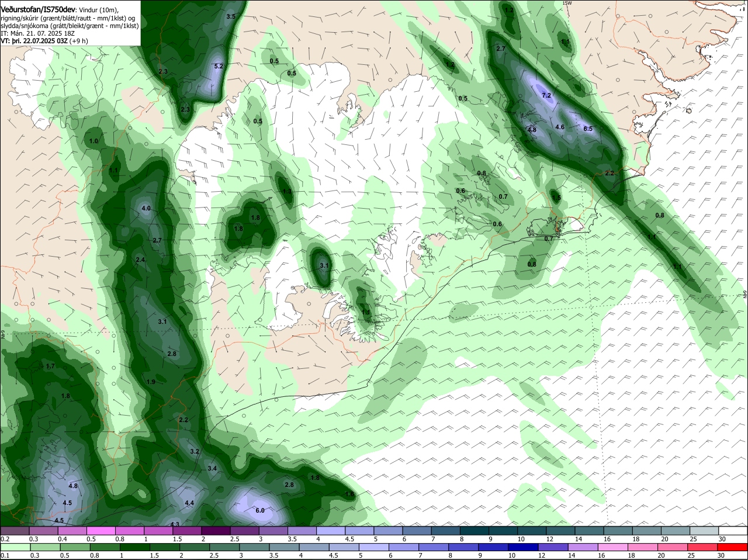This screenshot has width=748, height=560.
Task: Click the 7.2 precipitation value on the map
Action: pos(546,95)
